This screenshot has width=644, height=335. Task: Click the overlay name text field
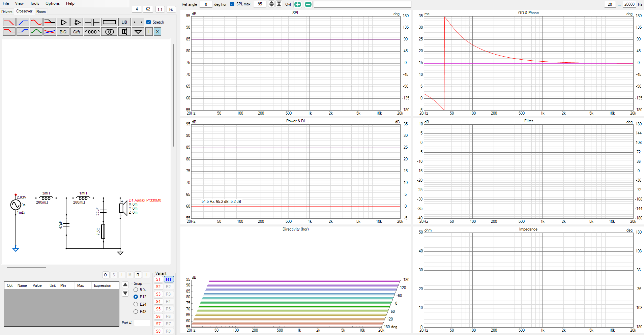pyautogui.click(x=362, y=4)
